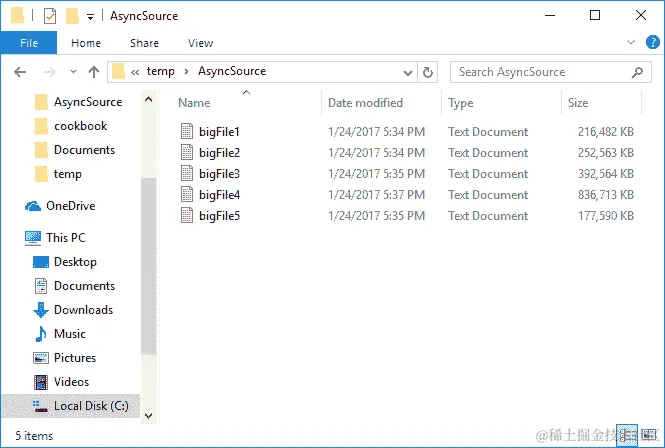Sort files by the Name column header
Screen dimensions: 665x448
194,103
